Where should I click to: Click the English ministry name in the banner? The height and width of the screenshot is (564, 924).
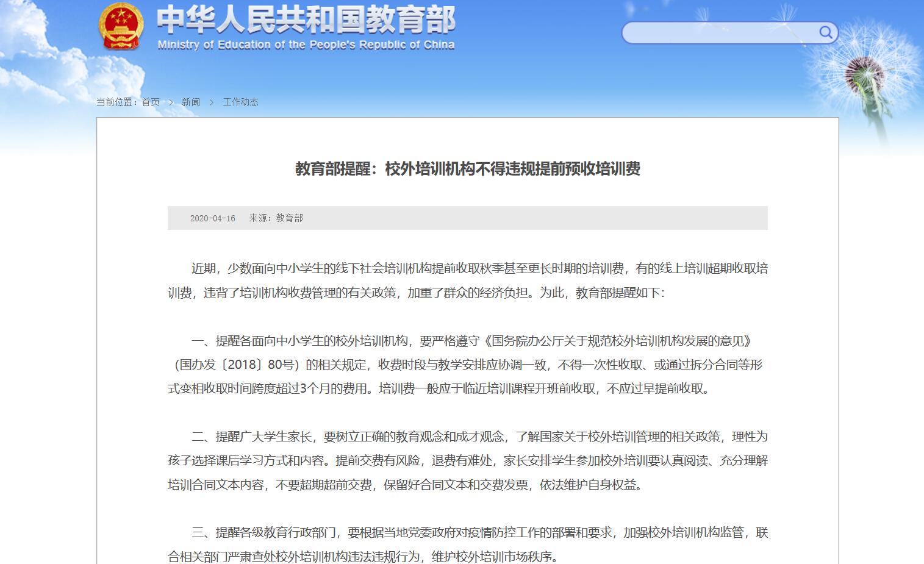[x=306, y=44]
